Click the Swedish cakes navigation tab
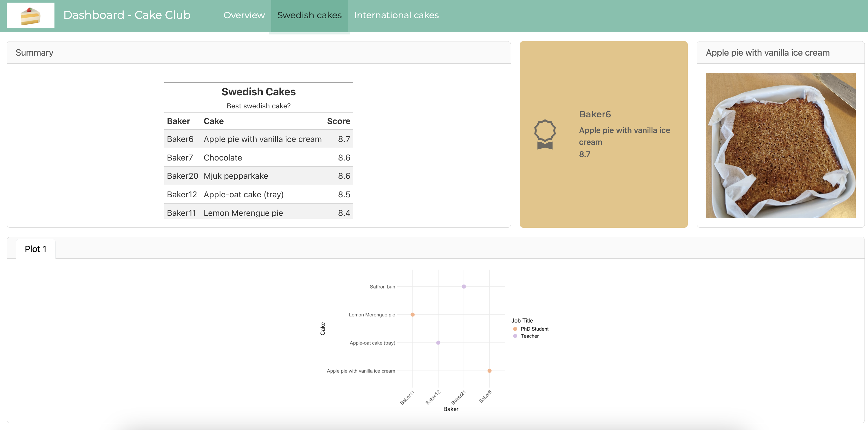This screenshot has height=430, width=868. pos(309,15)
